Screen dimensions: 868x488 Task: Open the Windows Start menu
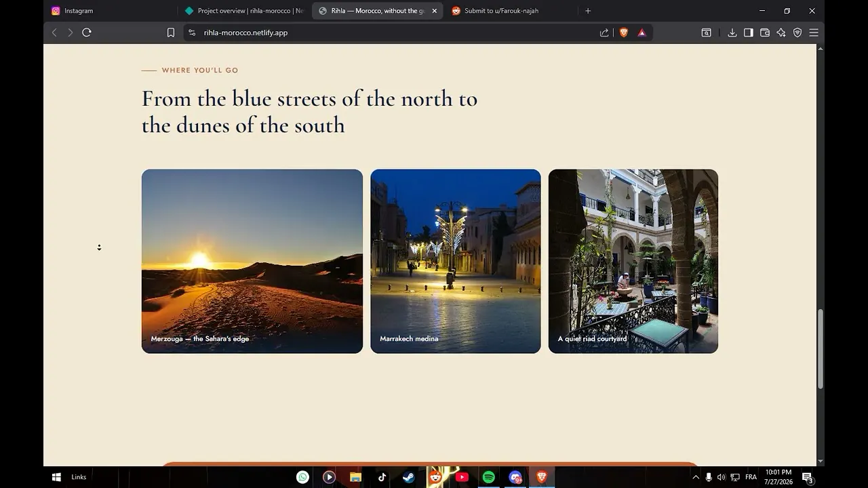56,477
